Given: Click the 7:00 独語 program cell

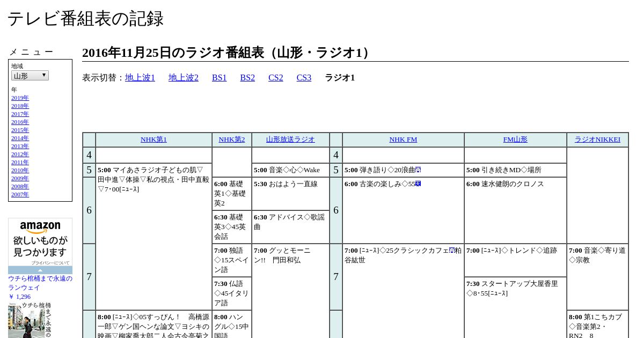Looking at the screenshot, I should [x=232, y=260].
